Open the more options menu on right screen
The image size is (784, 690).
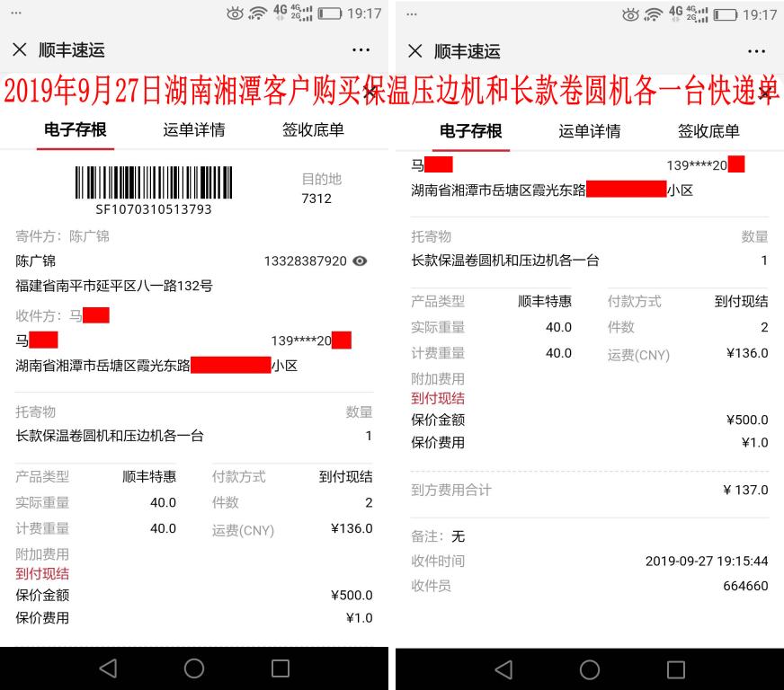pos(755,49)
